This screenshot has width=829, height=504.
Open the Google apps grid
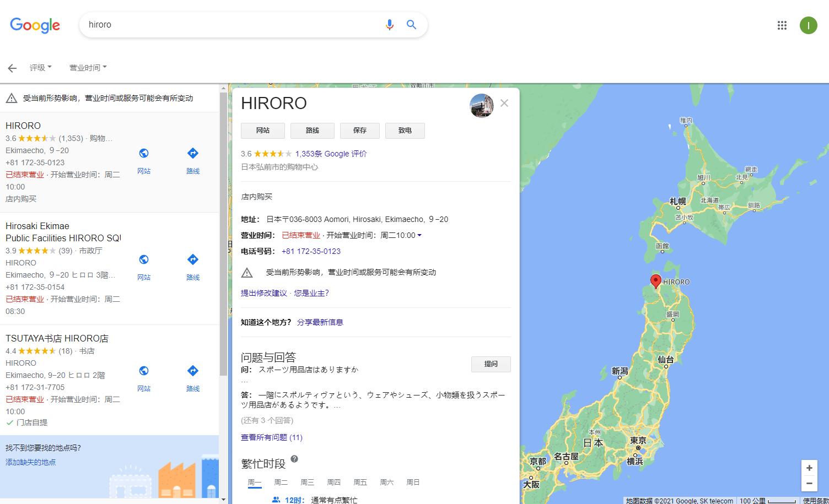tap(782, 25)
